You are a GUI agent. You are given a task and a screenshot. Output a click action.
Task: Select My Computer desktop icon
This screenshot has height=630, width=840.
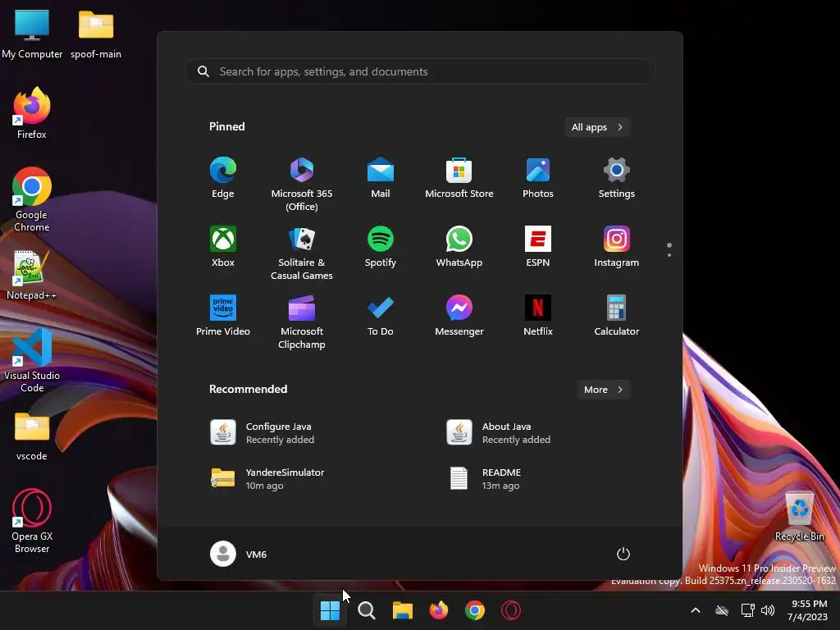point(32,34)
